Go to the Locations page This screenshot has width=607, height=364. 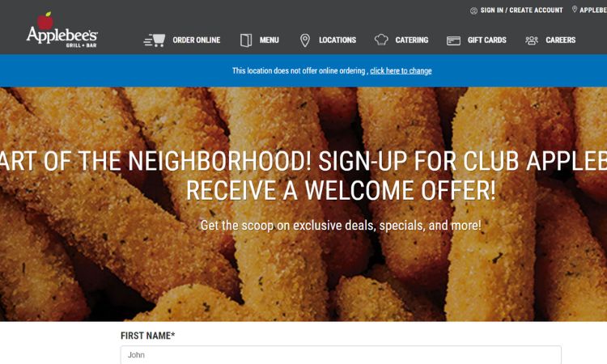tap(337, 40)
